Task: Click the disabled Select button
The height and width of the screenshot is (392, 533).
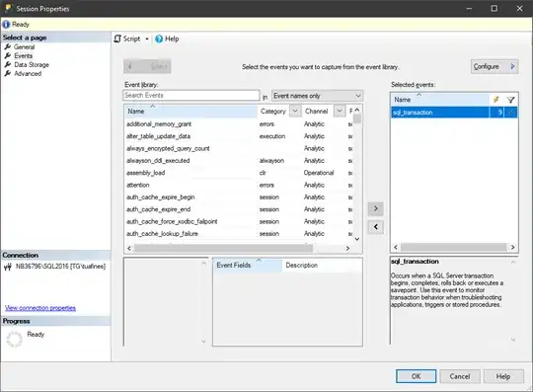Action: click(x=147, y=66)
